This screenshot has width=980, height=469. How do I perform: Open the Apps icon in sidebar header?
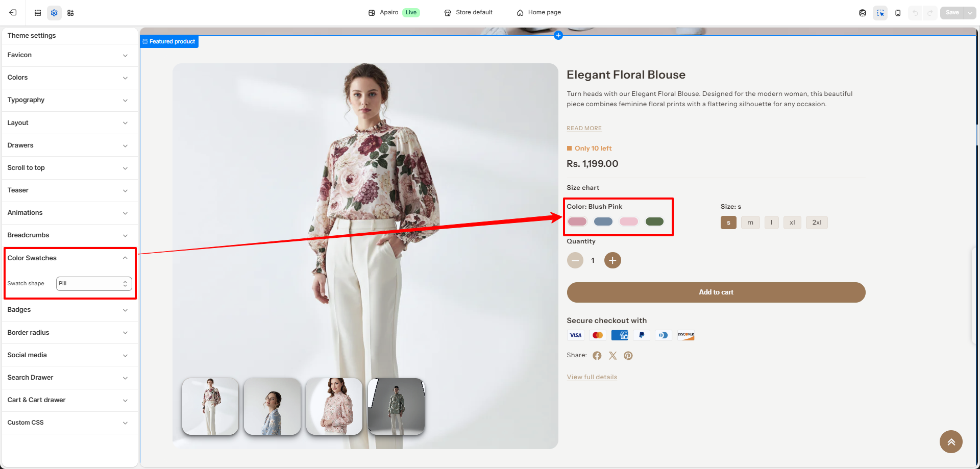click(x=70, y=13)
